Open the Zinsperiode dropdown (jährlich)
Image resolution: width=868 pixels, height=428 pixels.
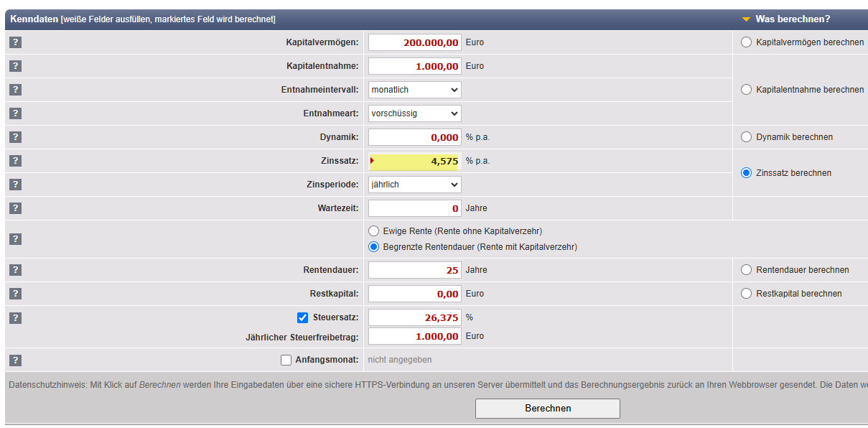pos(414,185)
